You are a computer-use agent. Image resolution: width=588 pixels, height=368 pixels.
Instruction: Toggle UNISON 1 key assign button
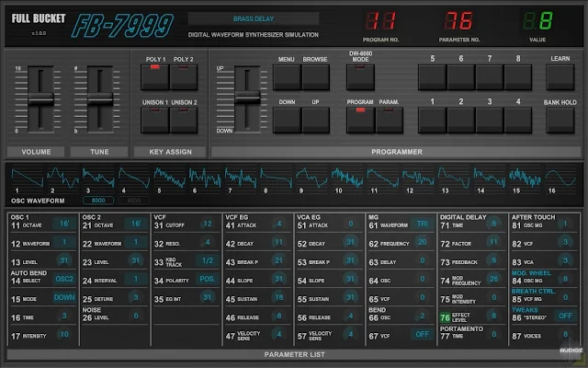click(x=155, y=121)
